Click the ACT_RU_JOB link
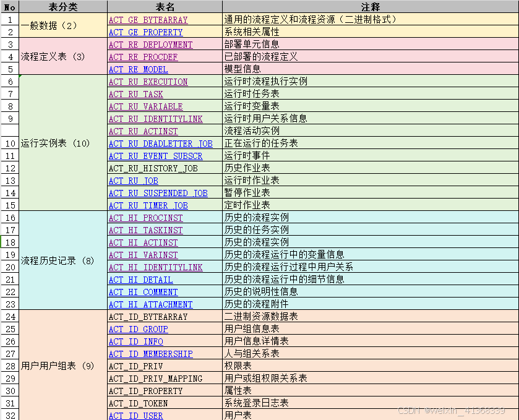 (x=134, y=181)
